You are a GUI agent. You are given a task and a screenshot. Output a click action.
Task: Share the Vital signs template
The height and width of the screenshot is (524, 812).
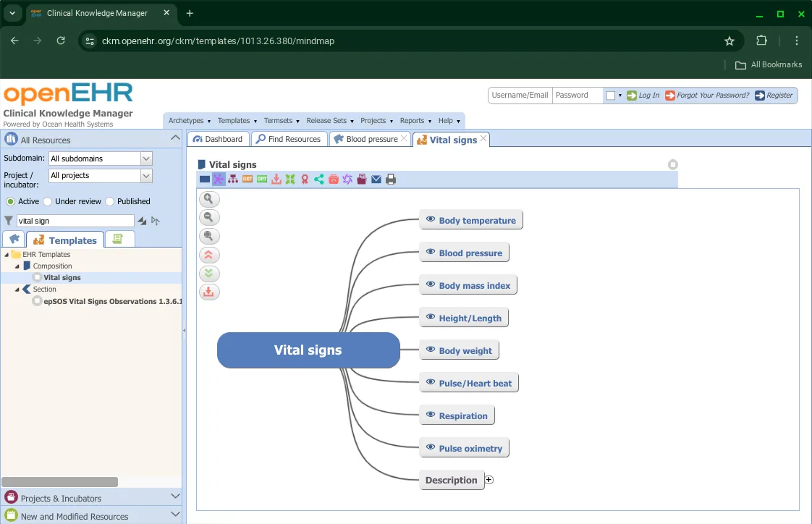[x=318, y=179]
